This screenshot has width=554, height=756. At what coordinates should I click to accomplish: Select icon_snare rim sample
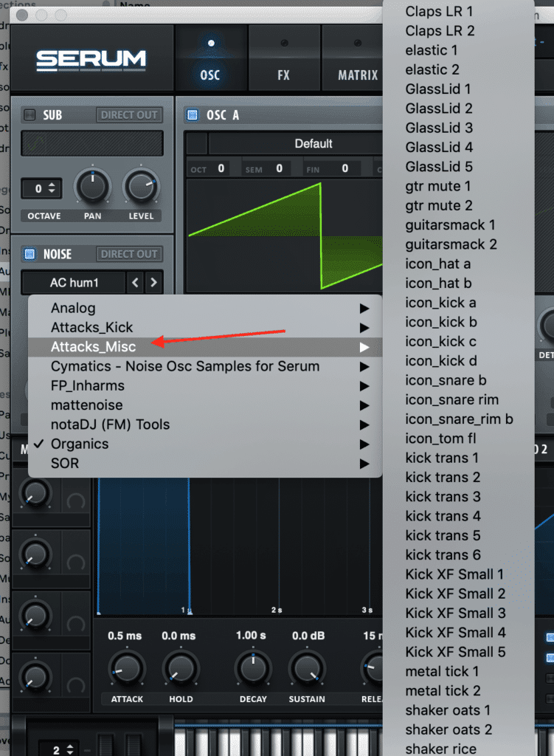pyautogui.click(x=458, y=399)
